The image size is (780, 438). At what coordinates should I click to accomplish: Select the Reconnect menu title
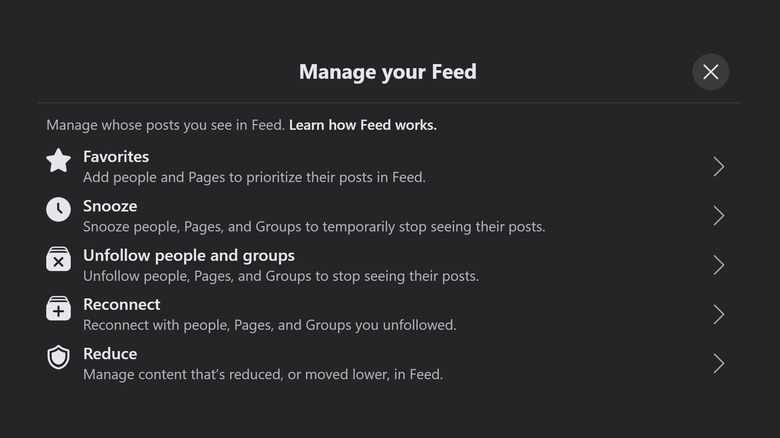(x=121, y=304)
